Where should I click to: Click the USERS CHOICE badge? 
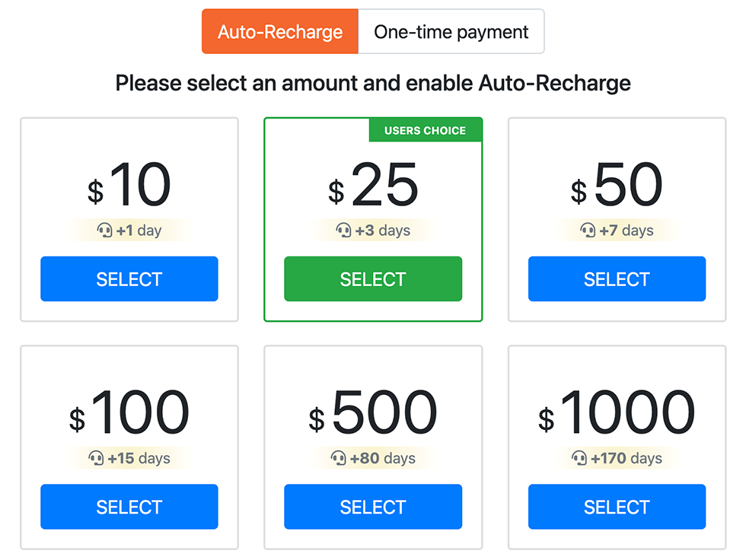click(x=426, y=130)
